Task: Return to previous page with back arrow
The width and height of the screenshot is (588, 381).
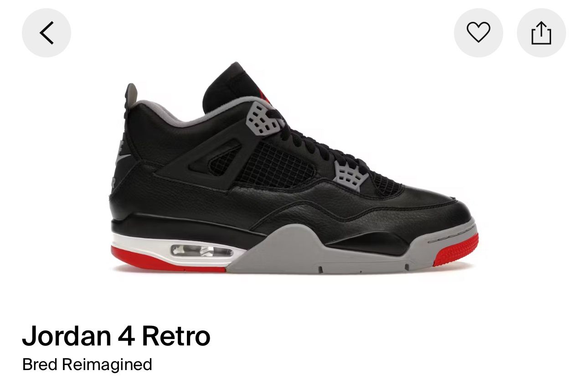Action: pyautogui.click(x=46, y=33)
